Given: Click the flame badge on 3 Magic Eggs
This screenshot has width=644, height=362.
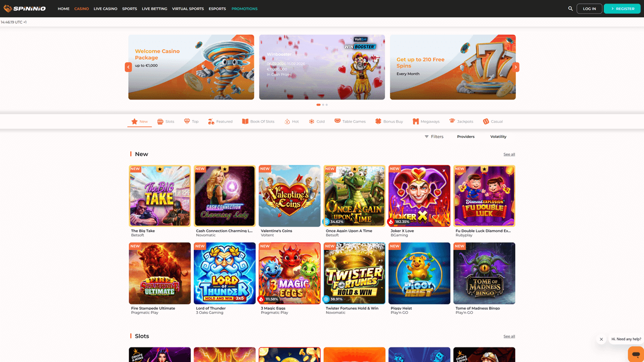Looking at the screenshot, I should coord(261,299).
